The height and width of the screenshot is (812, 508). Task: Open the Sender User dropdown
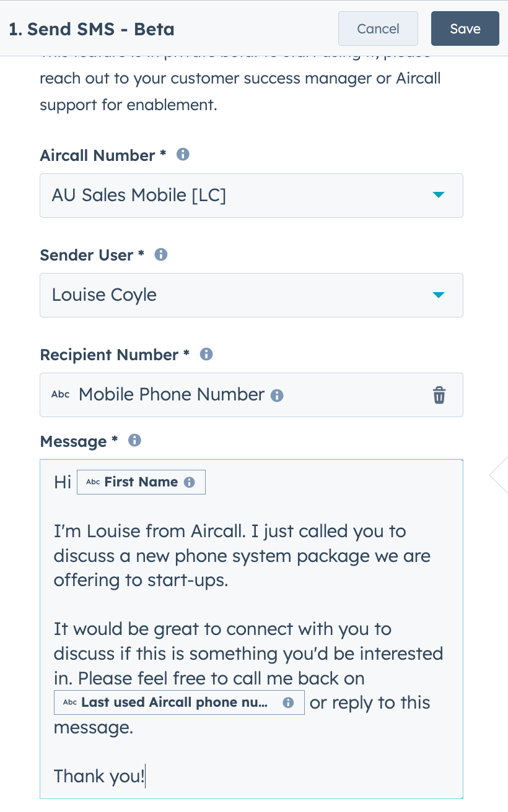(439, 295)
